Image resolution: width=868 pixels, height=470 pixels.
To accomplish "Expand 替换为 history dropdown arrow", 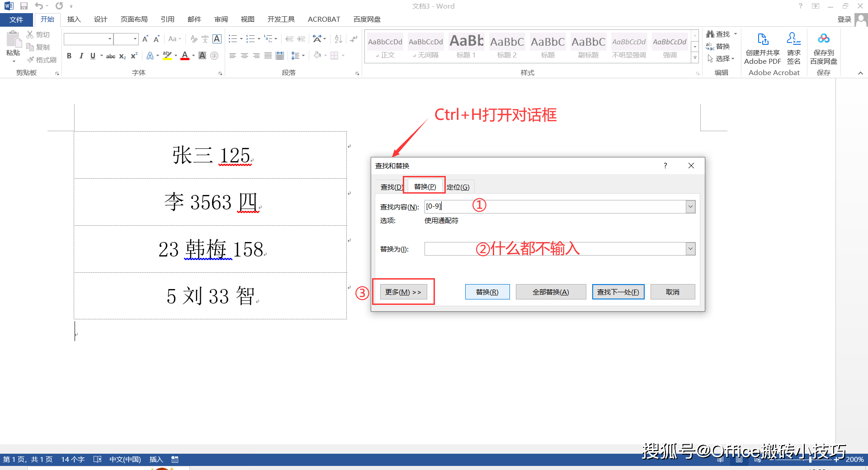I will pos(690,249).
